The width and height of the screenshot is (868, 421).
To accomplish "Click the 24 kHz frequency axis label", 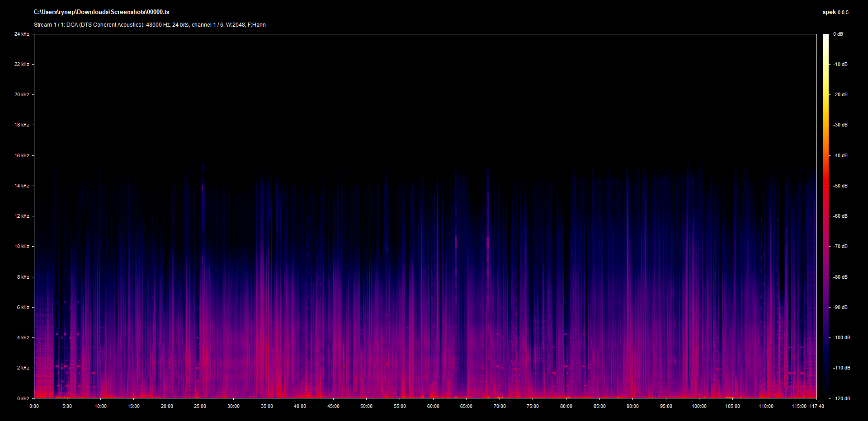I will point(22,34).
